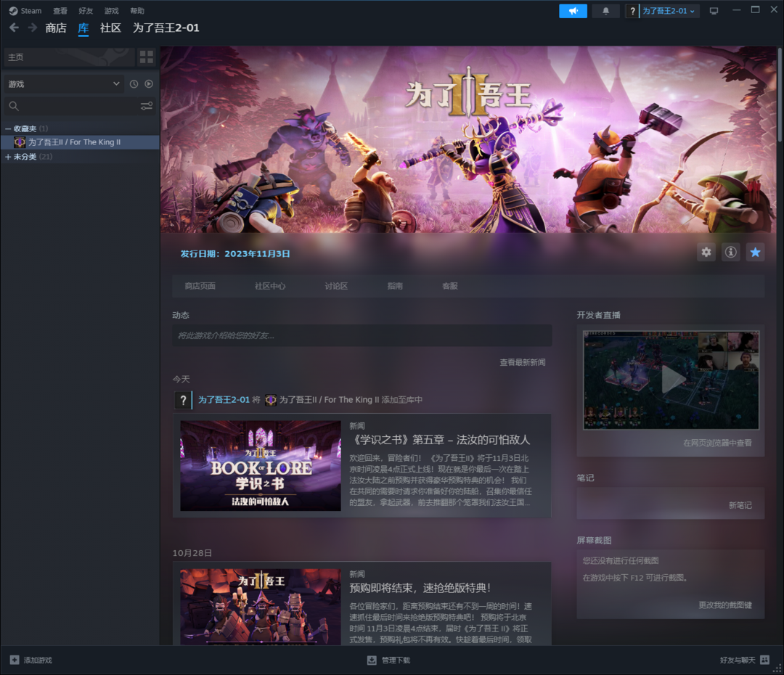Click the ready-to-play filter icon
The image size is (784, 675).
click(149, 84)
